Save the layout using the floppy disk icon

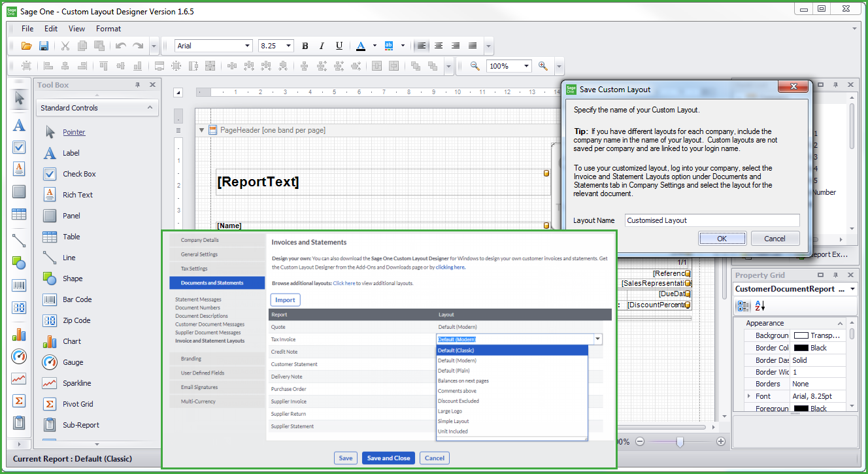pos(44,46)
